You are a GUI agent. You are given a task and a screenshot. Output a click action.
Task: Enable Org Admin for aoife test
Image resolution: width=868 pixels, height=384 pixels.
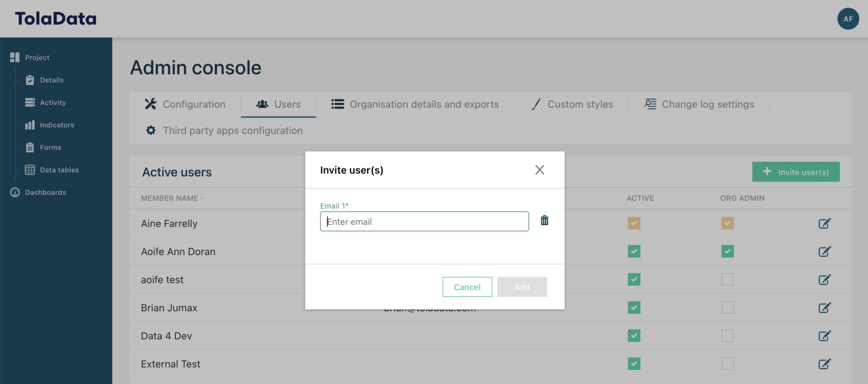728,279
